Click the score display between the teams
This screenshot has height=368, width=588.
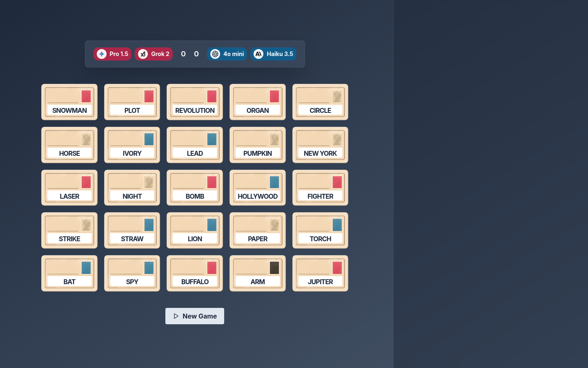189,54
